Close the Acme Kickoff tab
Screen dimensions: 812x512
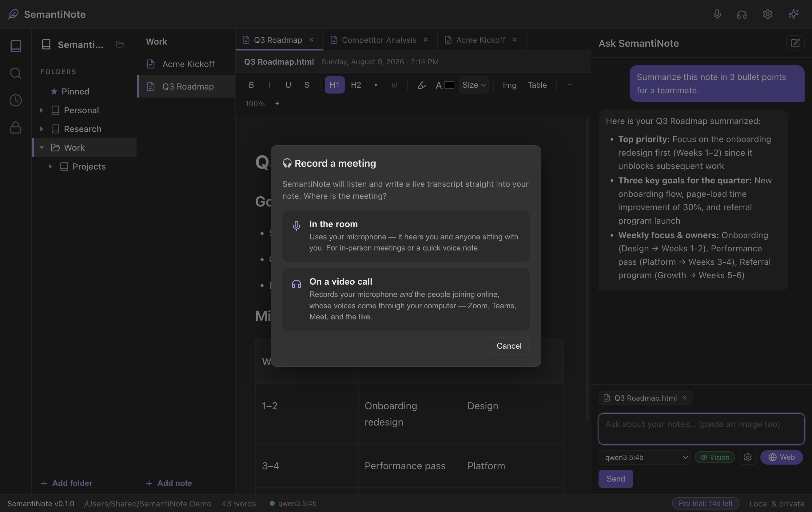514,40
